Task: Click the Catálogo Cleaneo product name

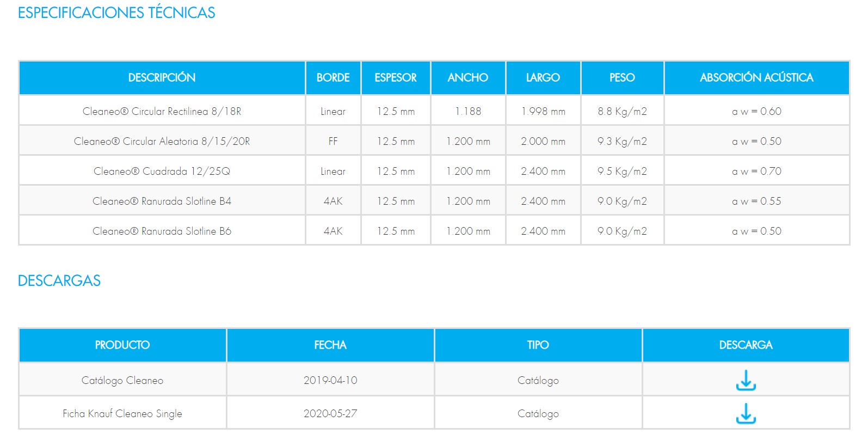Action: 122,380
